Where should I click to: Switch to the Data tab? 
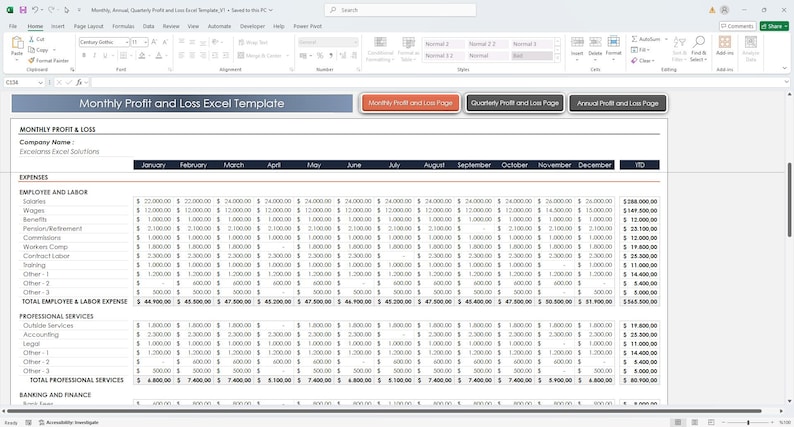click(x=148, y=26)
